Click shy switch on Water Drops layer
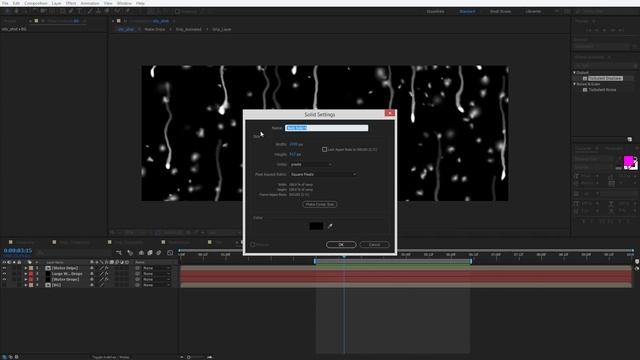 point(91,280)
